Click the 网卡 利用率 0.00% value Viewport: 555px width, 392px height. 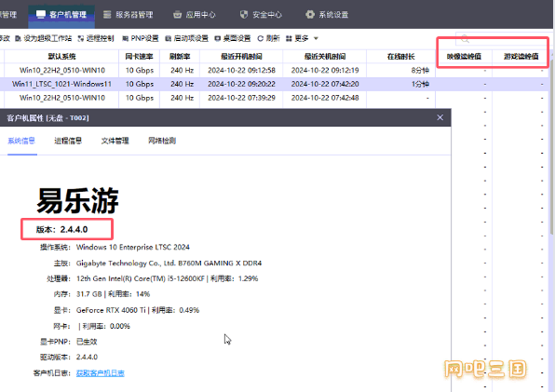(104, 326)
